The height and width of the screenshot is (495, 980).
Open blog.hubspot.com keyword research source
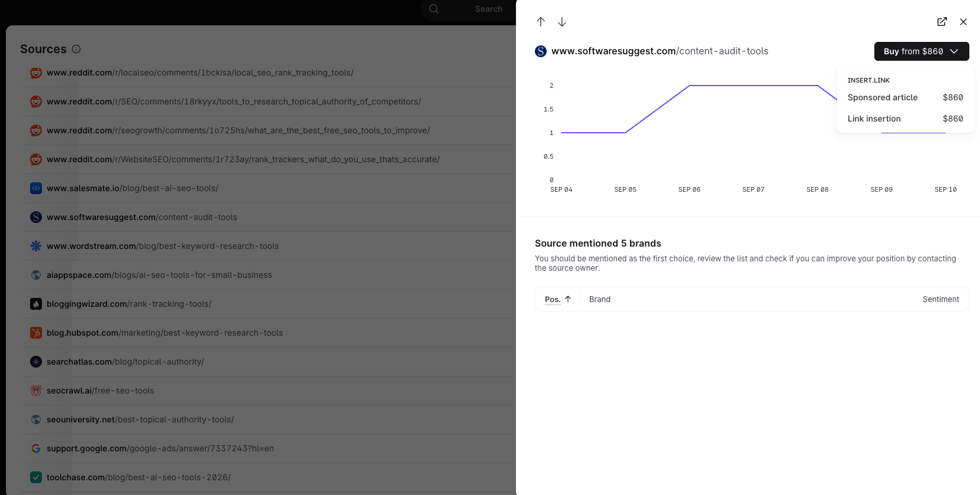tap(165, 333)
